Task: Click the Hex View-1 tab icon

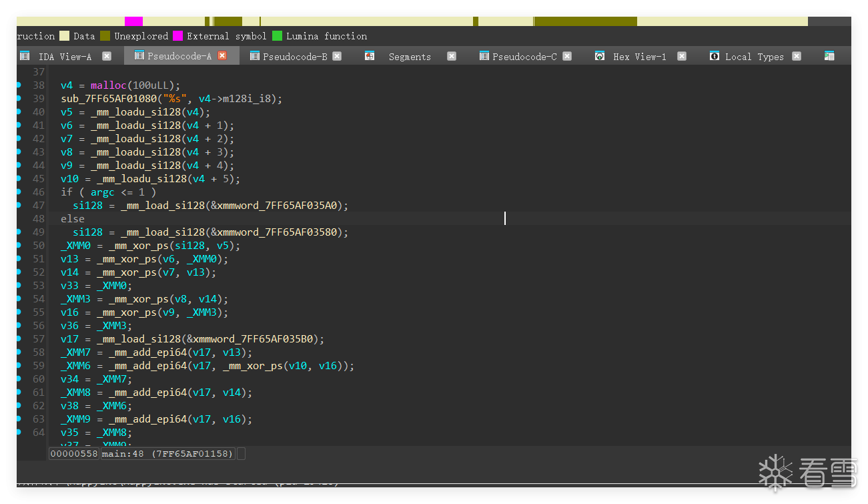Action: coord(600,56)
